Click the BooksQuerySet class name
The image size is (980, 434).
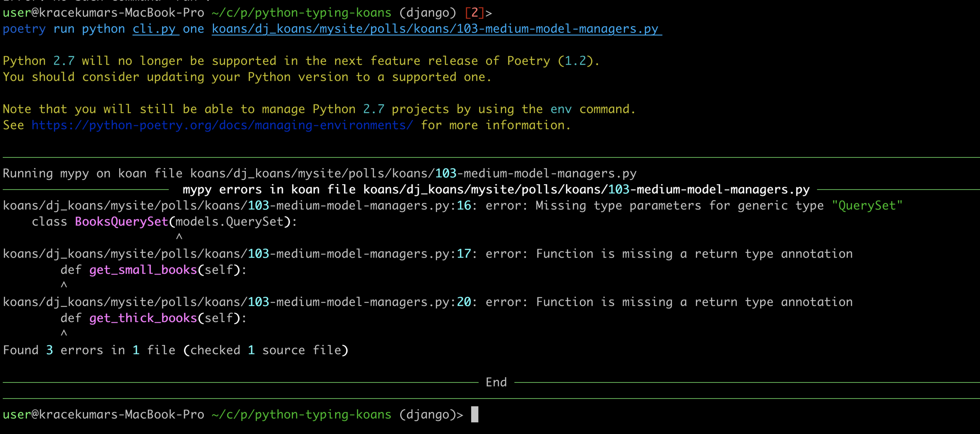click(122, 222)
